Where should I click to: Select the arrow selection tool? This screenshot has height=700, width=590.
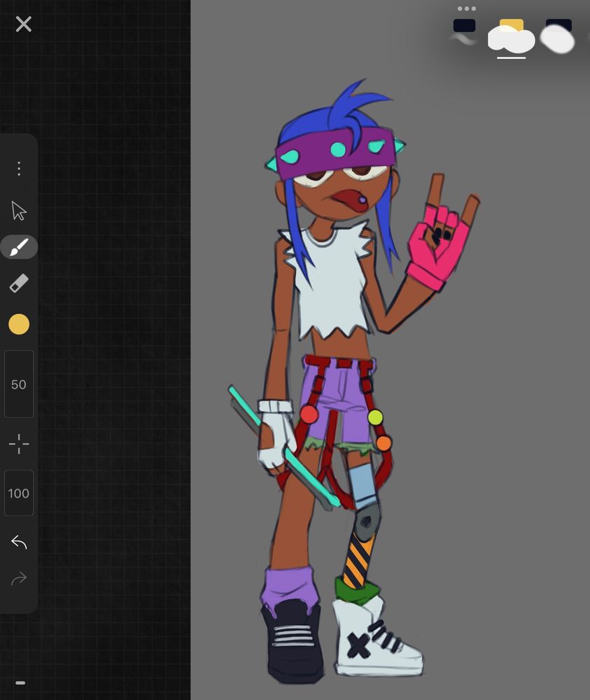pyautogui.click(x=19, y=211)
